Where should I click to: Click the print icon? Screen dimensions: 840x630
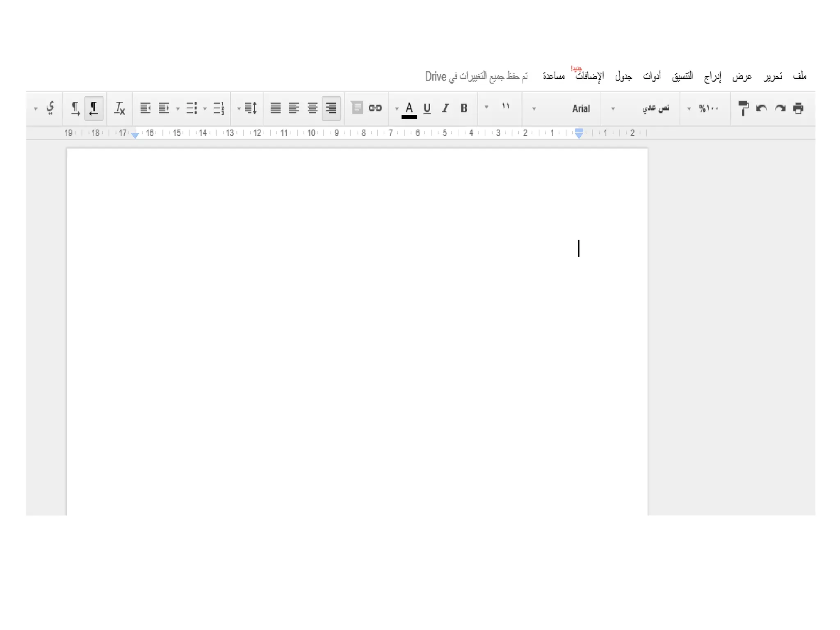point(798,108)
